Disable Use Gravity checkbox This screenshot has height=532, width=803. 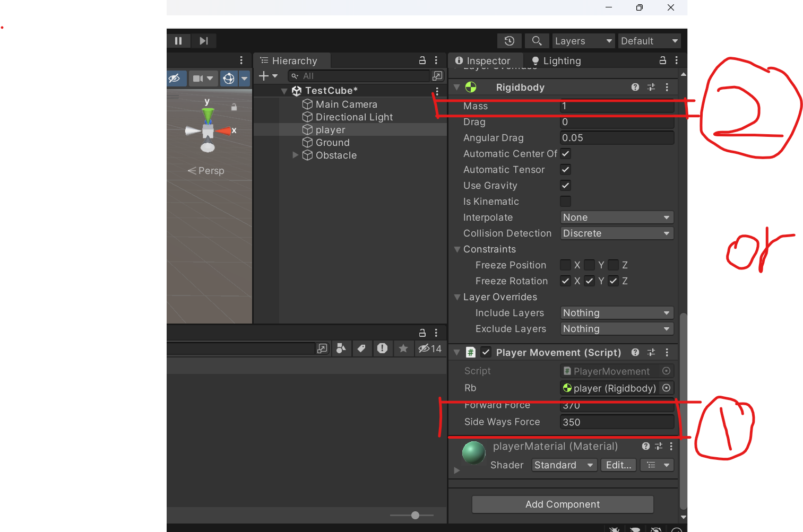pos(565,186)
